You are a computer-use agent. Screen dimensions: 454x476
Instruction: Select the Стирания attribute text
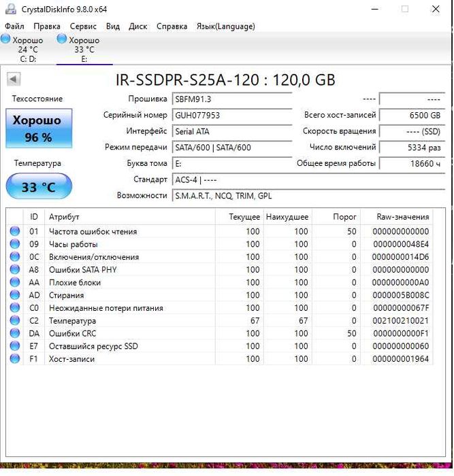pos(66,295)
